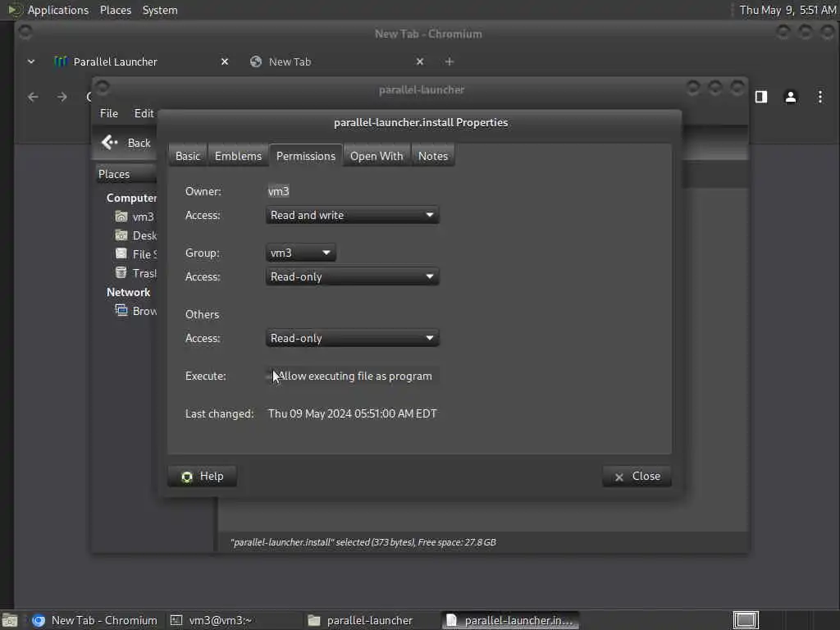Open the Emblems tab
The height and width of the screenshot is (630, 840).
(x=238, y=156)
